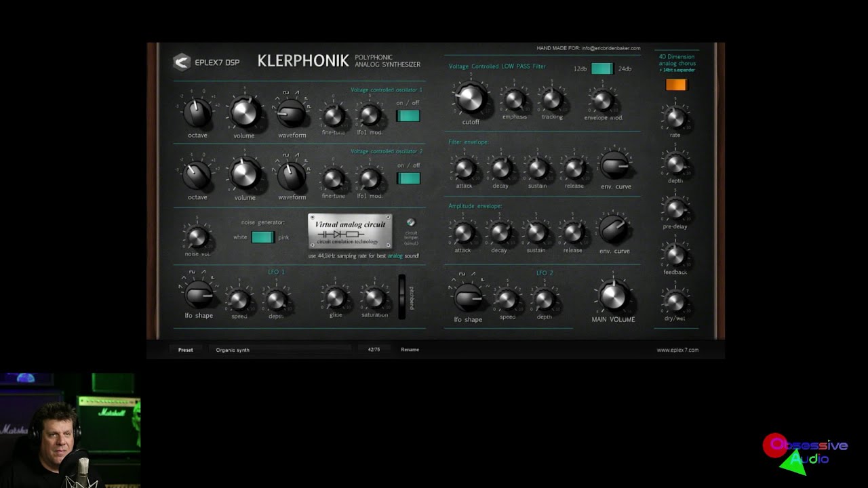Click oscillator 2 octave knob
This screenshot has height=488, width=868.
pyautogui.click(x=197, y=176)
